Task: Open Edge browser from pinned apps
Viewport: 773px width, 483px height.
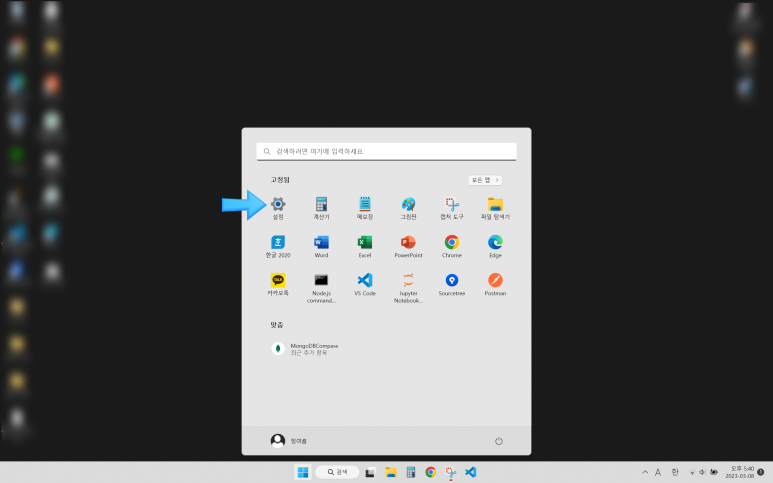Action: pyautogui.click(x=495, y=246)
